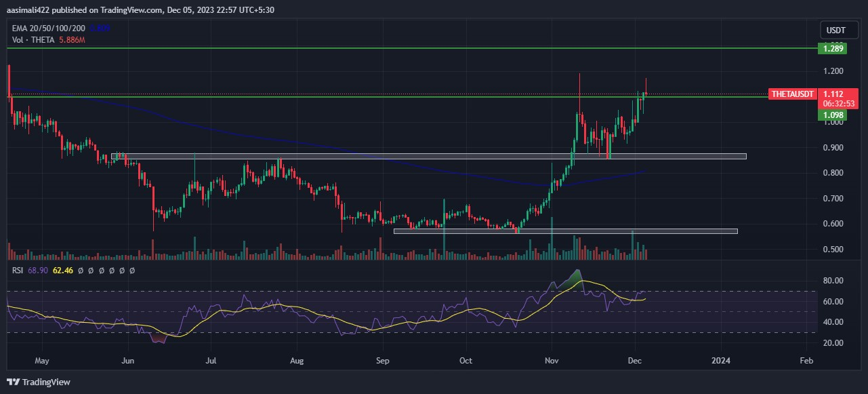
Task: Click Jul on the time axis
Action: (x=211, y=361)
